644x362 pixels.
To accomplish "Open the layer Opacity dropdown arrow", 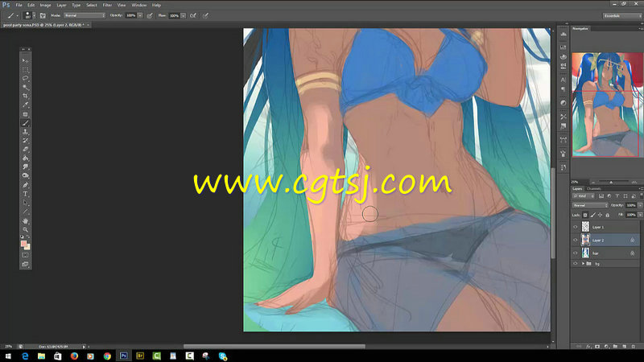I will [x=640, y=205].
